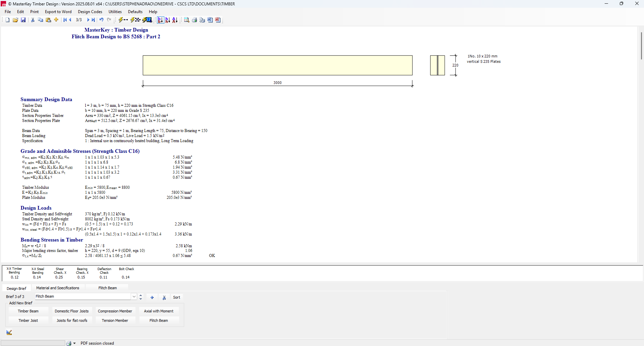Open status bar printer dropdown arrow
The height and width of the screenshot is (346, 644).
[x=74, y=343]
